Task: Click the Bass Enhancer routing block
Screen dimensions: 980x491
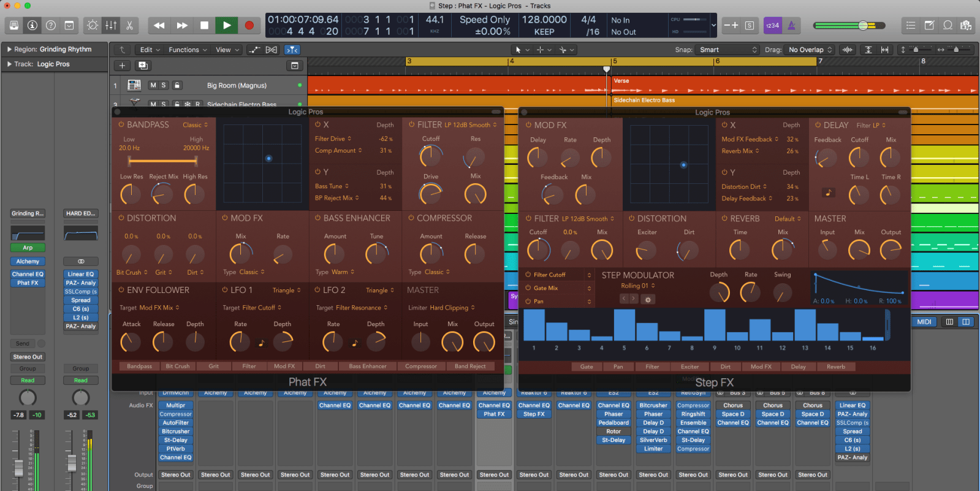Action: [367, 366]
